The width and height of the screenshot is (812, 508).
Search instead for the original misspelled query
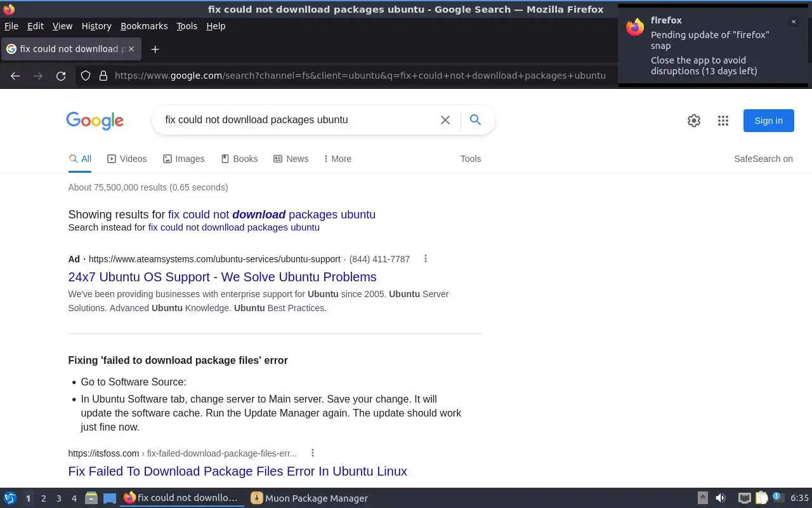point(233,227)
